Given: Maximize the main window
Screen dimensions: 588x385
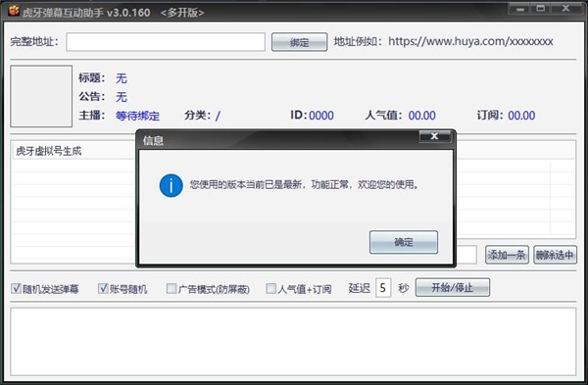Looking at the screenshot, I should tap(540, 9).
